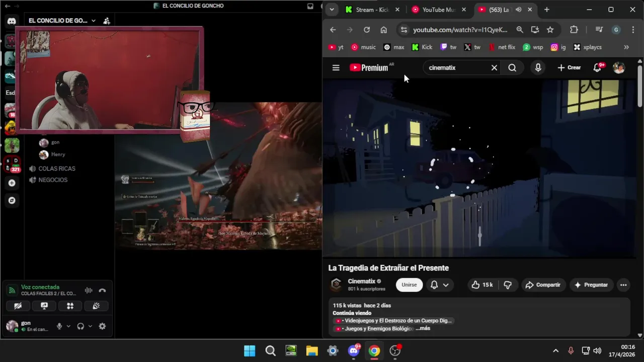Click the Crear button
The width and height of the screenshot is (644, 362).
(569, 68)
